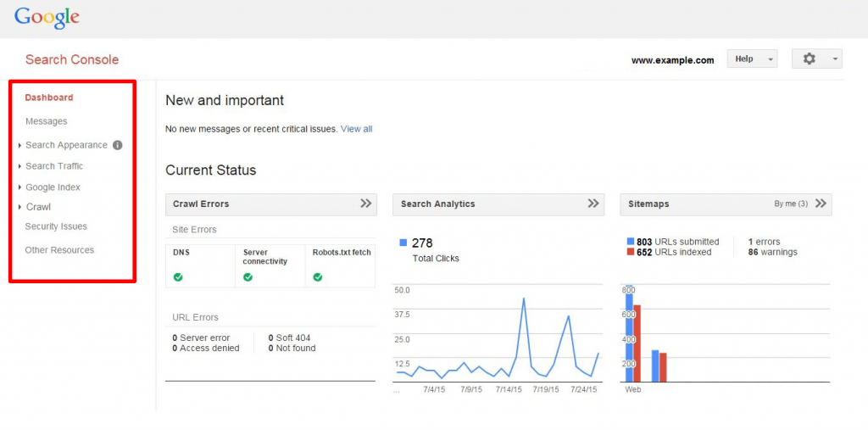This screenshot has height=430, width=868.
Task: Click the 0 Not found entry
Action: click(x=292, y=348)
